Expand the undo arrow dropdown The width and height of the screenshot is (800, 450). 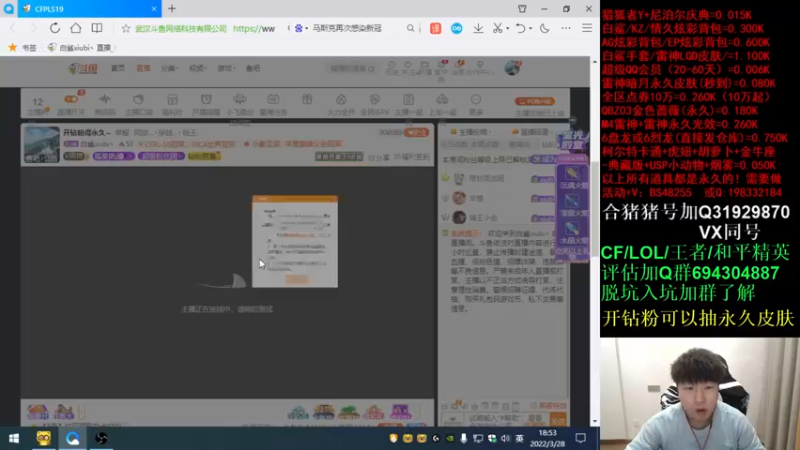coord(530,29)
